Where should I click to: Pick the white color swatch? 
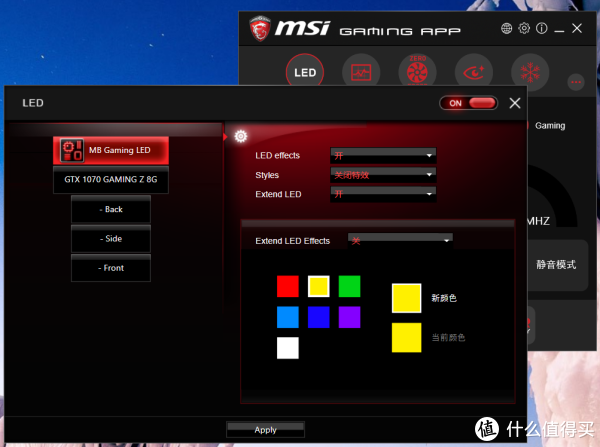click(288, 348)
